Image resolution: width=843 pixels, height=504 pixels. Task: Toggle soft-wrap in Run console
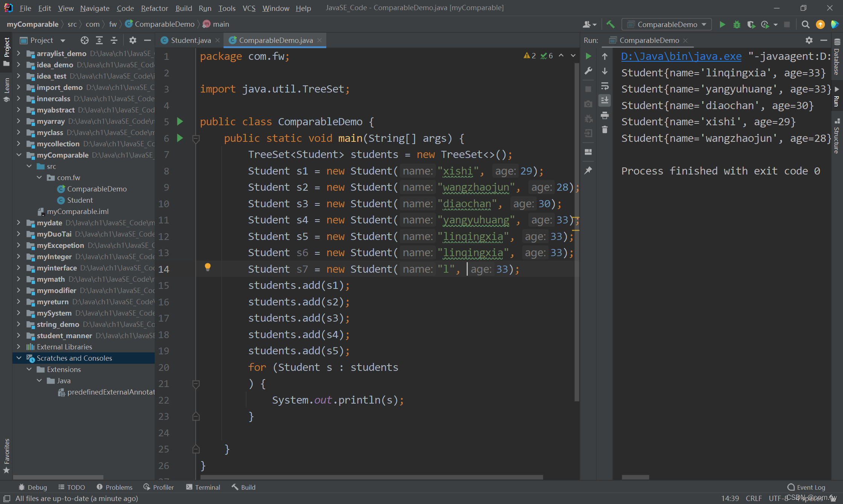605,86
